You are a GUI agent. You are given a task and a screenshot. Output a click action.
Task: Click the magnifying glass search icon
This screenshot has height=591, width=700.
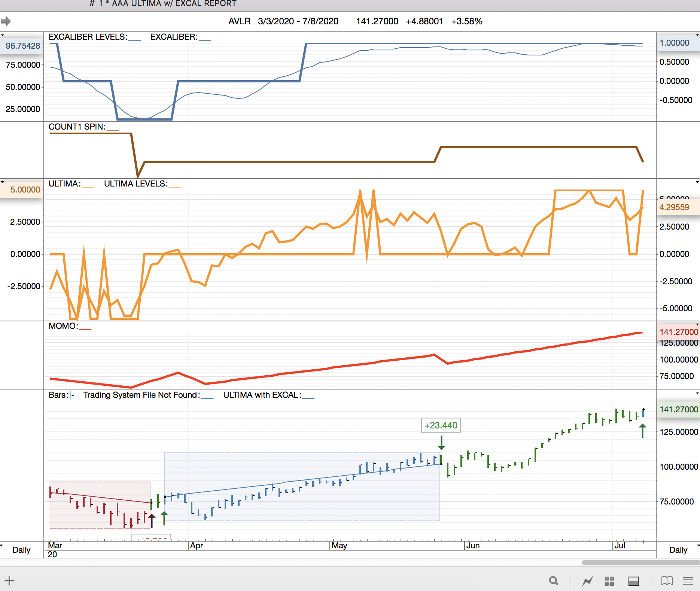tap(554, 581)
